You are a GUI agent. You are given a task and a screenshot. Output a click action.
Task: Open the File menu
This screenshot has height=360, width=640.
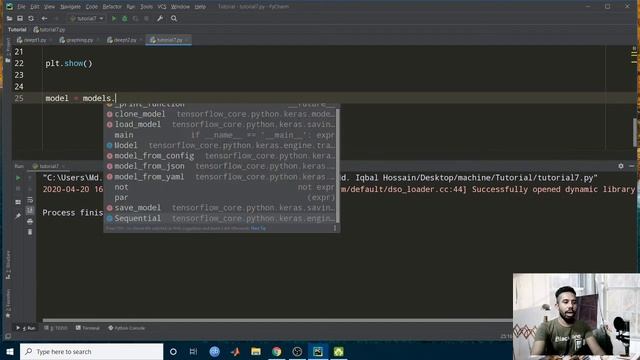(21, 7)
